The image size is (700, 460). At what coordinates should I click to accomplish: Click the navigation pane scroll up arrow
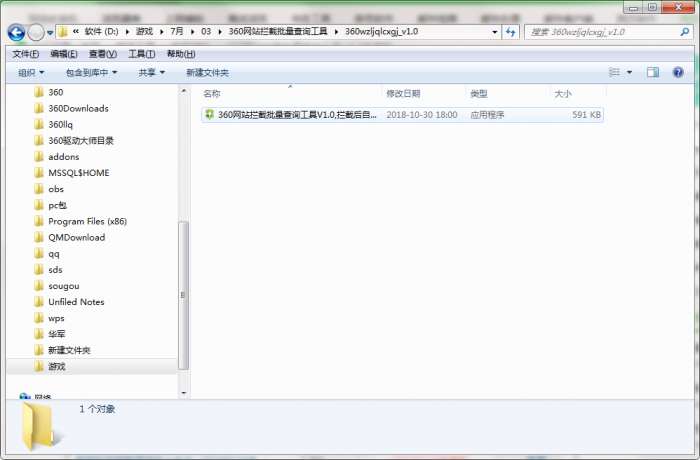click(x=183, y=91)
